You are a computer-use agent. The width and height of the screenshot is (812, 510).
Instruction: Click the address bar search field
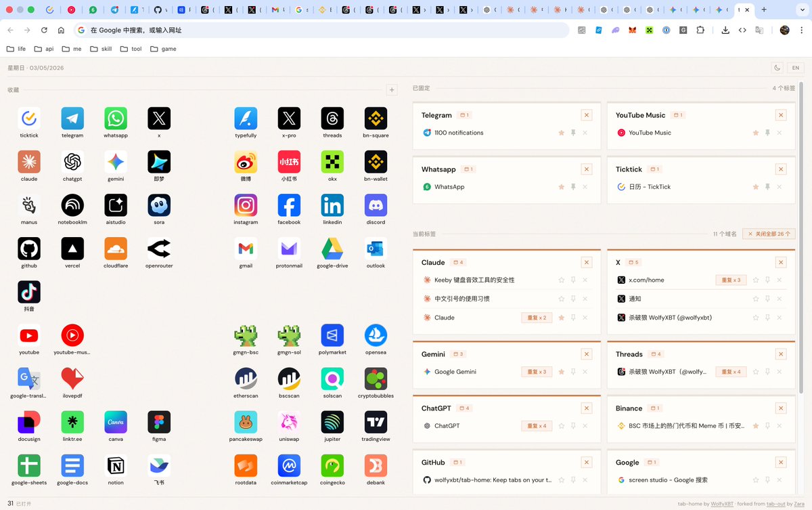point(321,30)
